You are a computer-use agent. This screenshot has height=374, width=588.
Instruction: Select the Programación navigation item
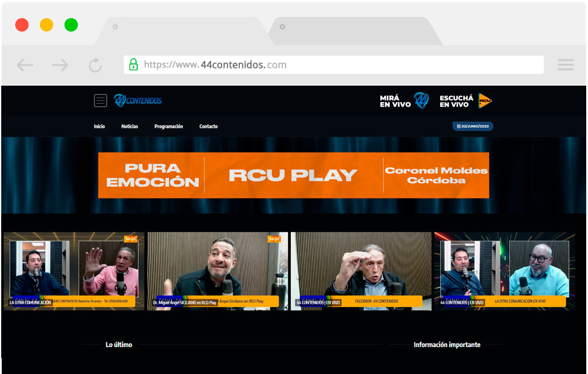(x=168, y=126)
